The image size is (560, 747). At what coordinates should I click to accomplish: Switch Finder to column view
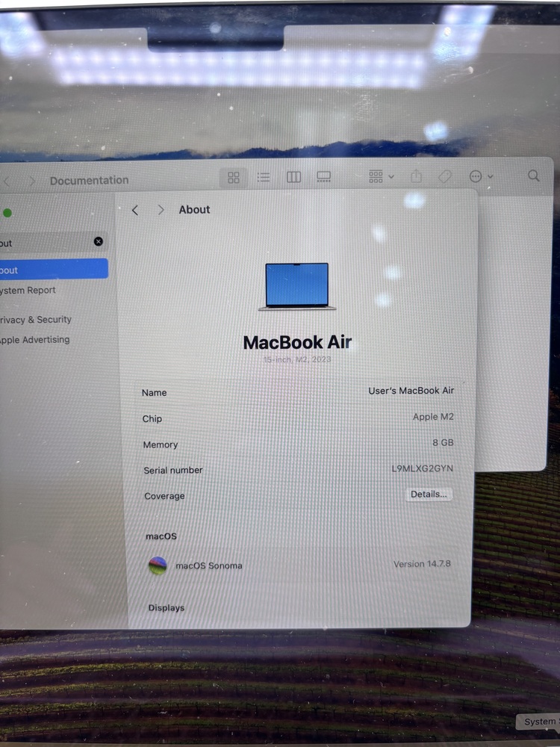[293, 177]
